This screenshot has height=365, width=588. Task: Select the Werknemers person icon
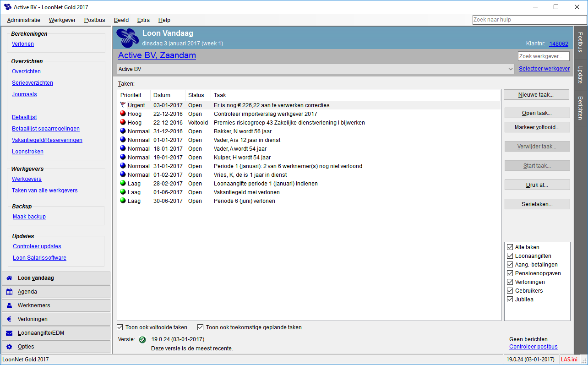pos(10,305)
